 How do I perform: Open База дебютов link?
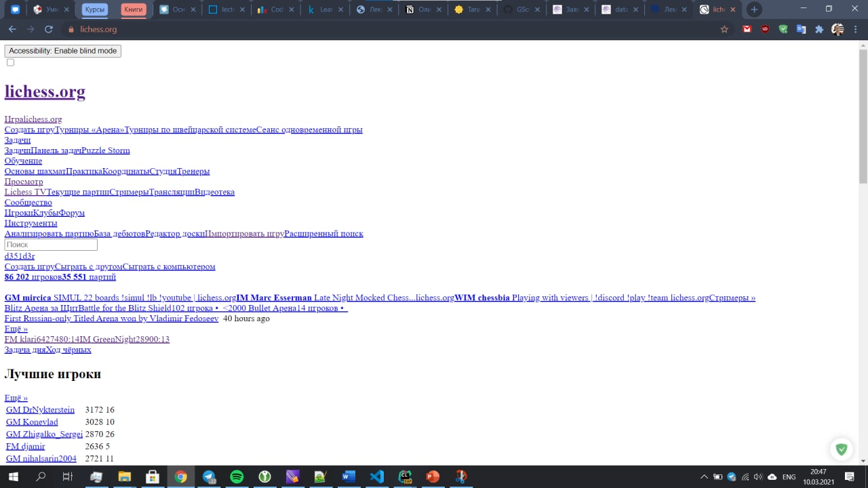[119, 234]
